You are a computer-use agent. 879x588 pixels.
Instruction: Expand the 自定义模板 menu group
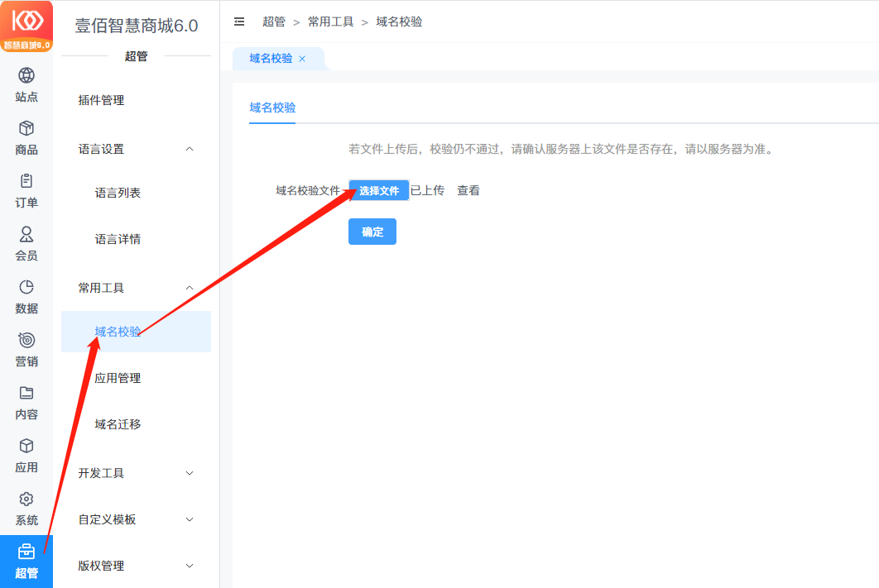[189, 519]
